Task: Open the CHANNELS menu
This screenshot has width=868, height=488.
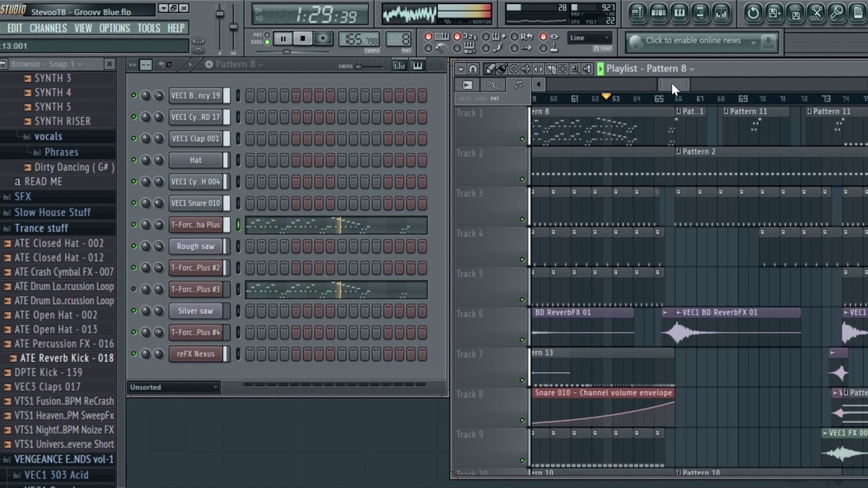Action: (x=48, y=28)
